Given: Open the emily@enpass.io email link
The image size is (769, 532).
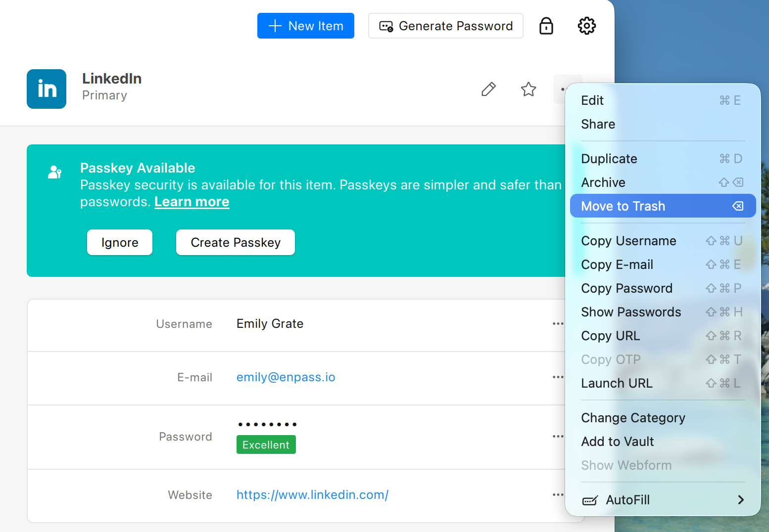Looking at the screenshot, I should click(286, 377).
